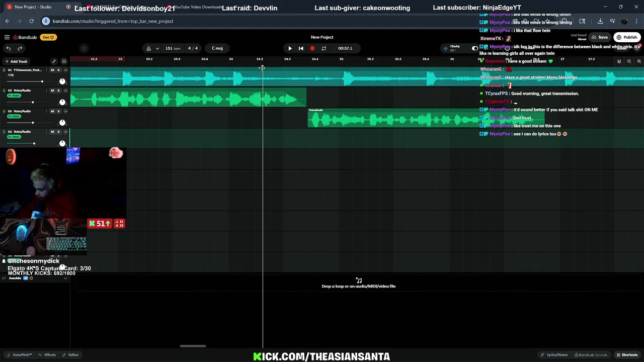Toggle the metronome
The height and width of the screenshot is (362, 644).
pos(148,48)
